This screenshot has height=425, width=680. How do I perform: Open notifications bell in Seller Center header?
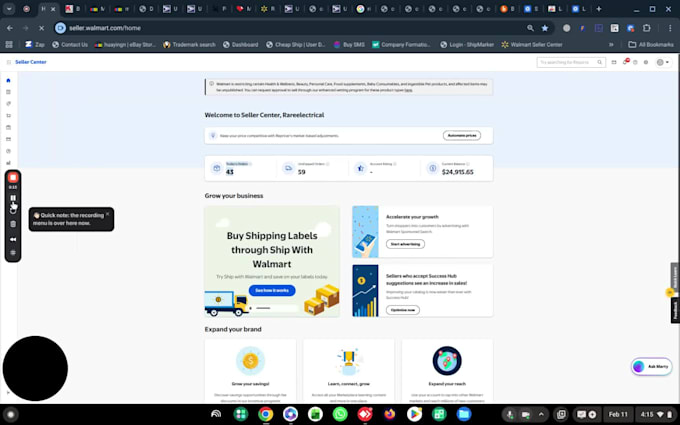[x=625, y=62]
